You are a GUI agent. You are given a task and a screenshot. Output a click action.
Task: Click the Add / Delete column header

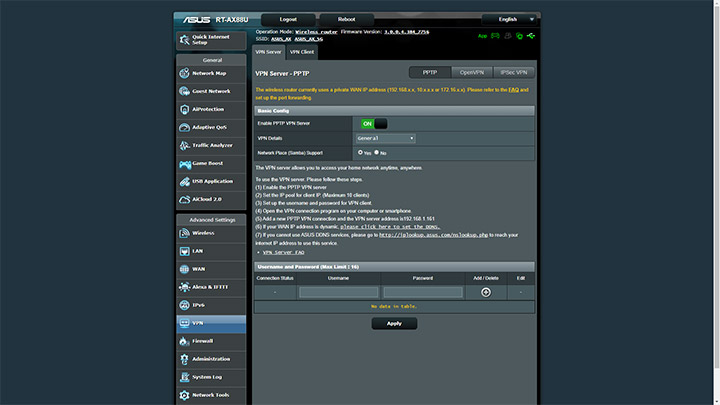[x=486, y=278]
